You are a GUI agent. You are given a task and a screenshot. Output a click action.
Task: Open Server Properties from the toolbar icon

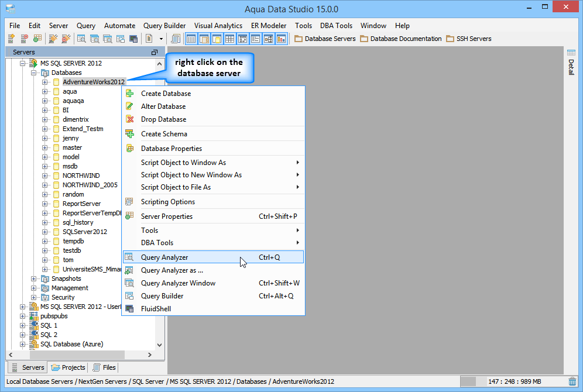[37, 38]
